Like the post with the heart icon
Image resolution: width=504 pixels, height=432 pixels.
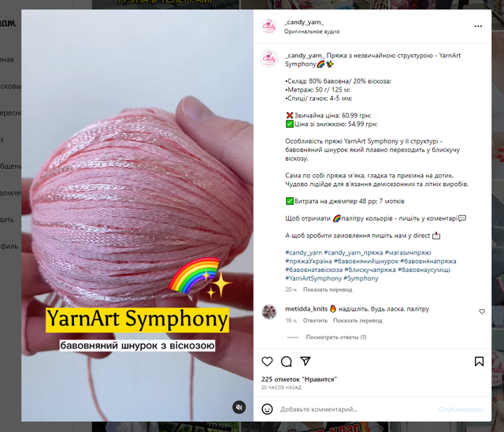tap(267, 362)
